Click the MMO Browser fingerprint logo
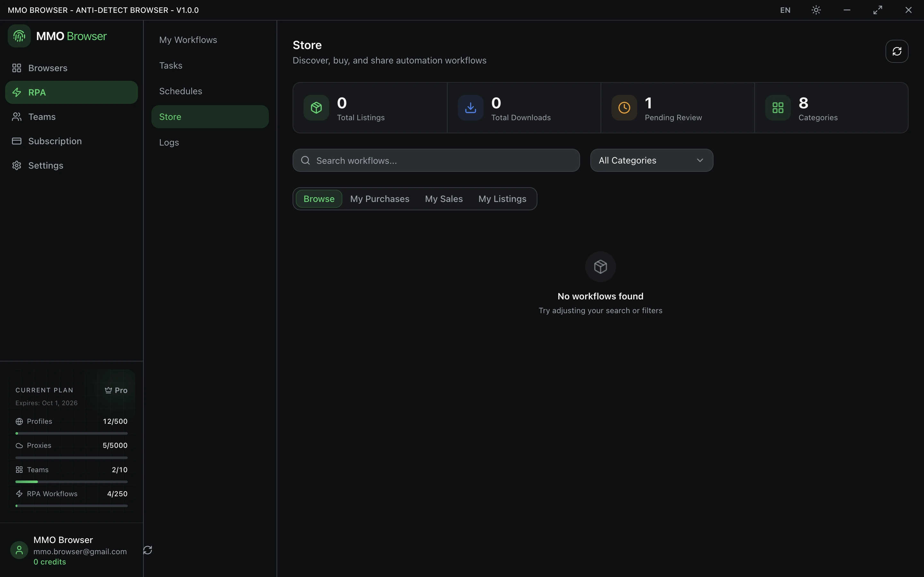The width and height of the screenshot is (924, 577). pos(19,36)
